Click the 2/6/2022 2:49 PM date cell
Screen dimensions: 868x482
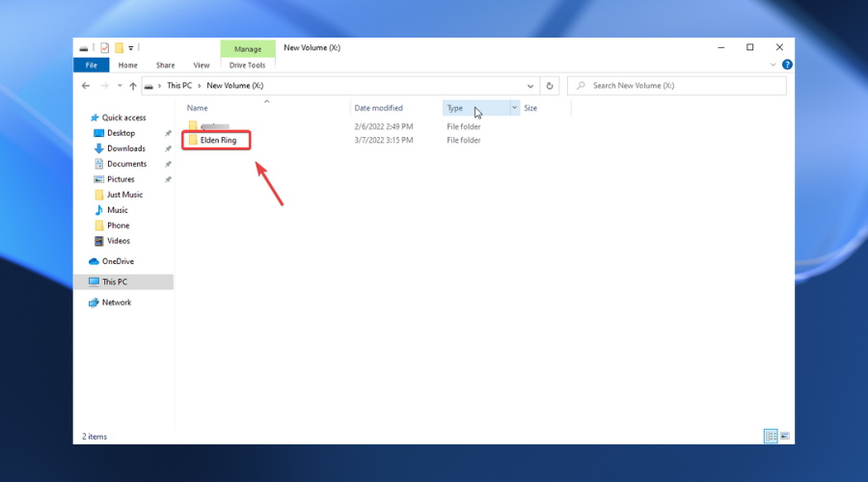(x=384, y=126)
